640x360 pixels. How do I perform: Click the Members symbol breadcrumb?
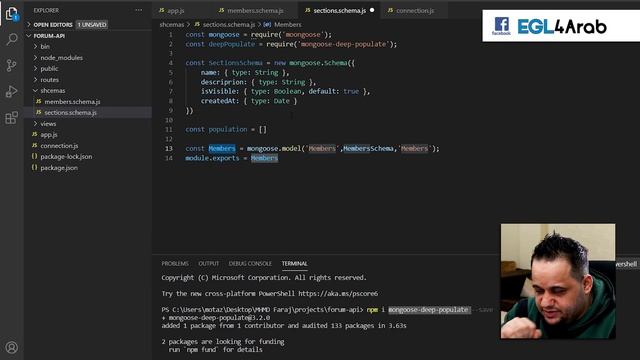pyautogui.click(x=287, y=24)
